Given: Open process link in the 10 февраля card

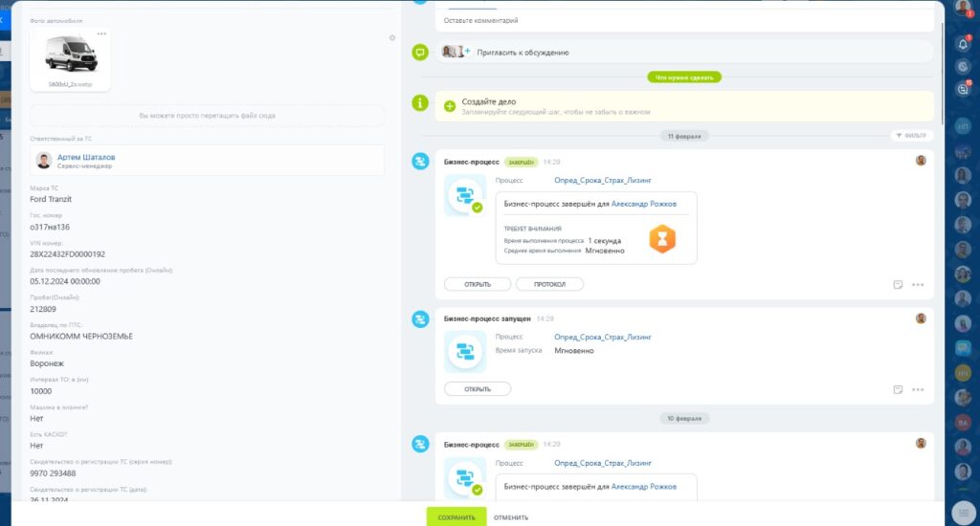Looking at the screenshot, I should click(x=603, y=463).
